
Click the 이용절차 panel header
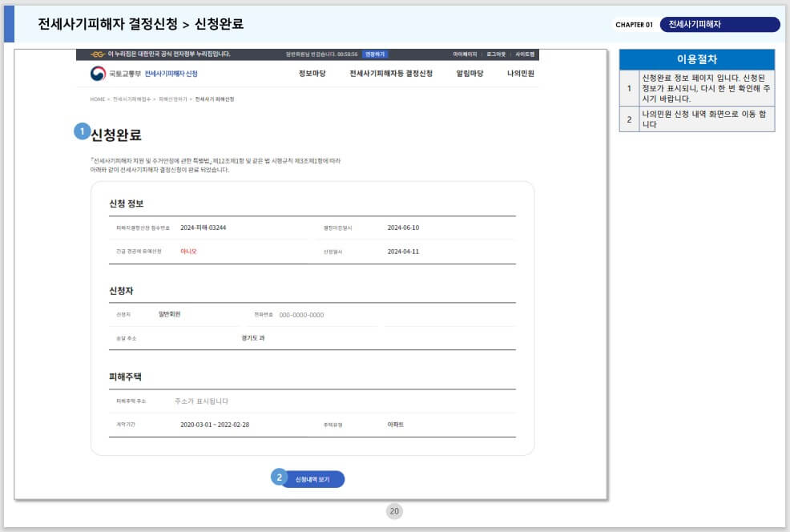tap(697, 59)
